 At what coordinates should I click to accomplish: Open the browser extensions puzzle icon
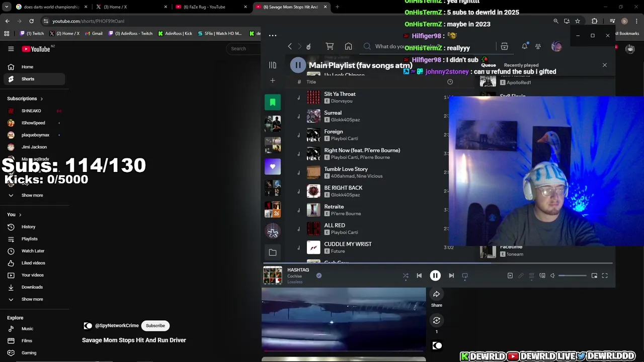pos(594,21)
